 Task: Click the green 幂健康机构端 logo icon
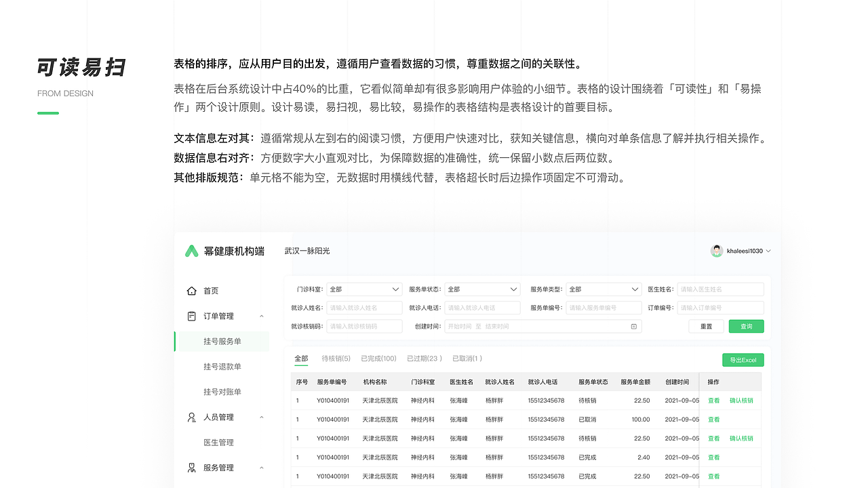pyautogui.click(x=192, y=251)
